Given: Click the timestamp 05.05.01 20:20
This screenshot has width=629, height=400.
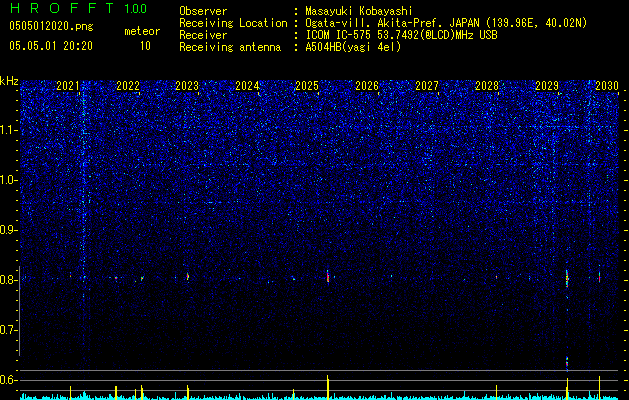Looking at the screenshot, I should [x=51, y=46].
